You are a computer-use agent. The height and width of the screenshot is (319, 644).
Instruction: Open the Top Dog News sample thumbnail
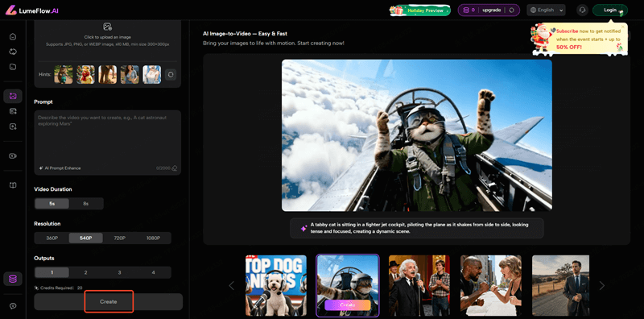(x=276, y=285)
